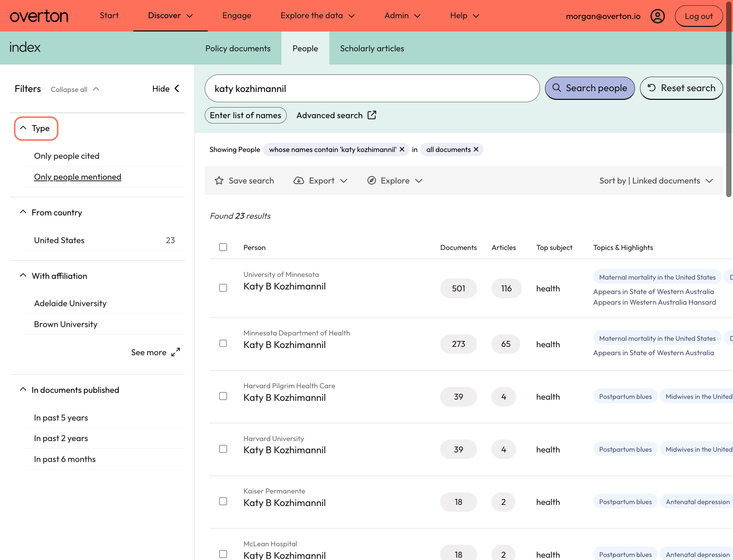
Task: Collapse the With affiliation filter section
Action: click(54, 276)
